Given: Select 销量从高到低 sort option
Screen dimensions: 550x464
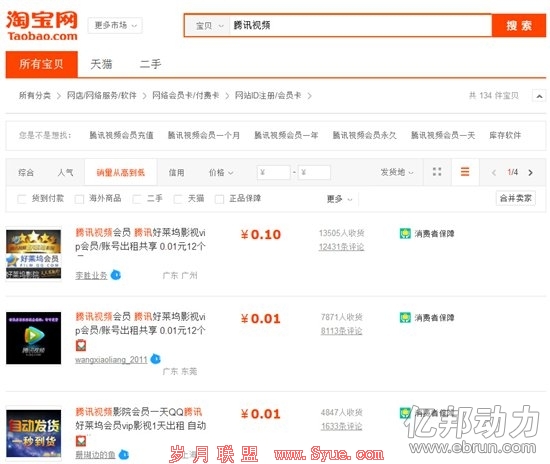Looking at the screenshot, I should (x=120, y=172).
